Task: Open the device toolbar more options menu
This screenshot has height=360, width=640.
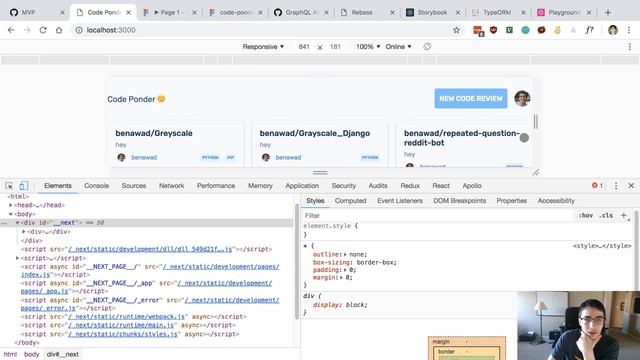Action: pos(630,47)
